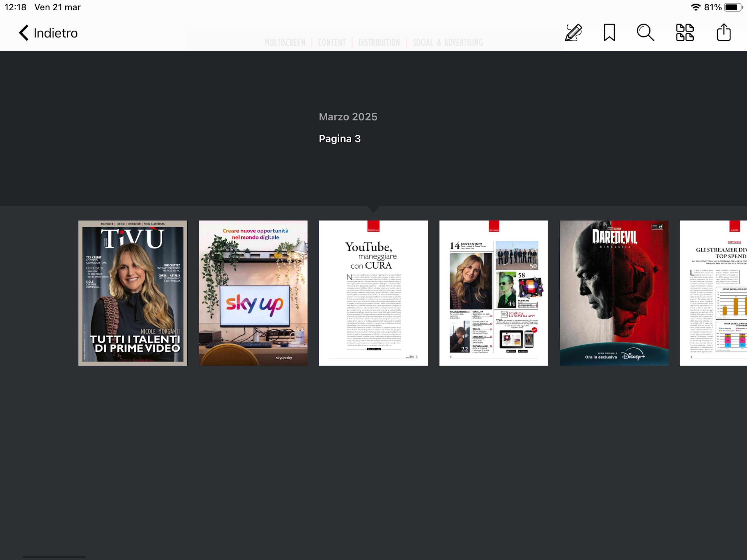Open the magnifier search icon
The height and width of the screenshot is (560, 747).
645,33
